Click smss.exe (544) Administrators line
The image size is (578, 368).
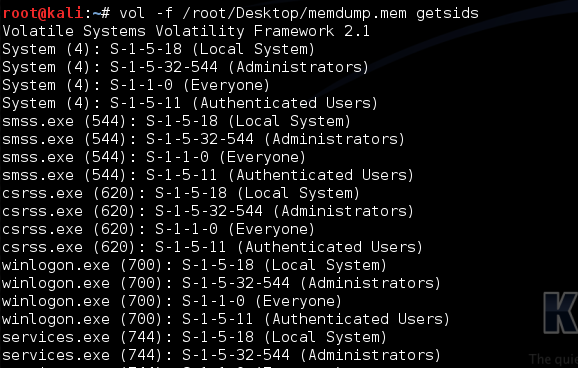point(203,139)
